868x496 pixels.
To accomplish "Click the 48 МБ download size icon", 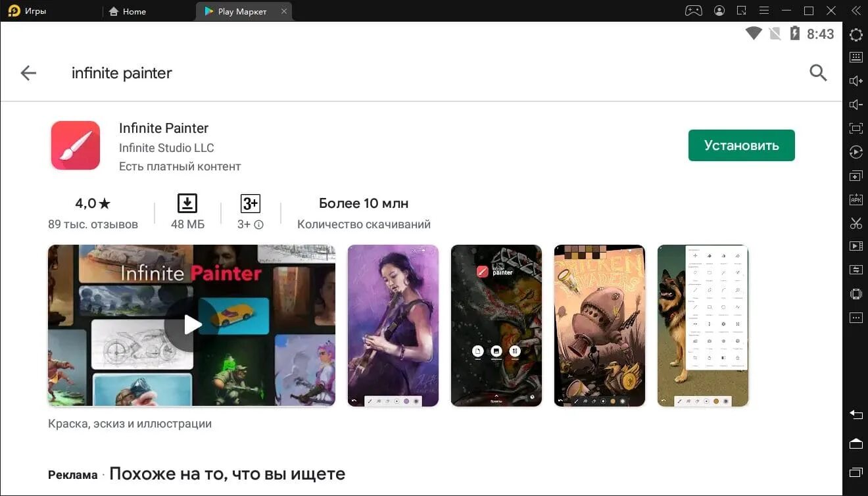I will click(x=187, y=203).
